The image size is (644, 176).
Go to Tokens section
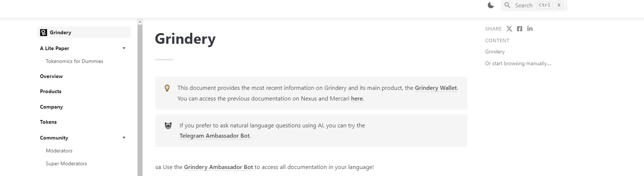[x=48, y=122]
